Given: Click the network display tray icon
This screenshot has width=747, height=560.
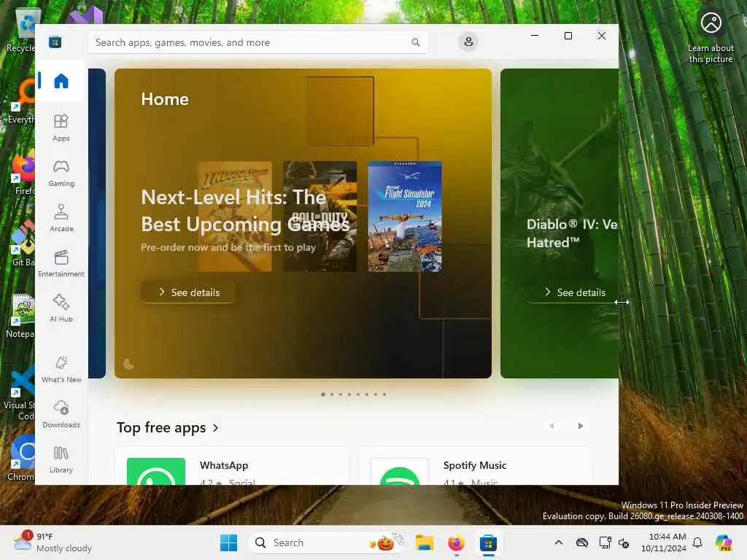Looking at the screenshot, I should pos(605,542).
